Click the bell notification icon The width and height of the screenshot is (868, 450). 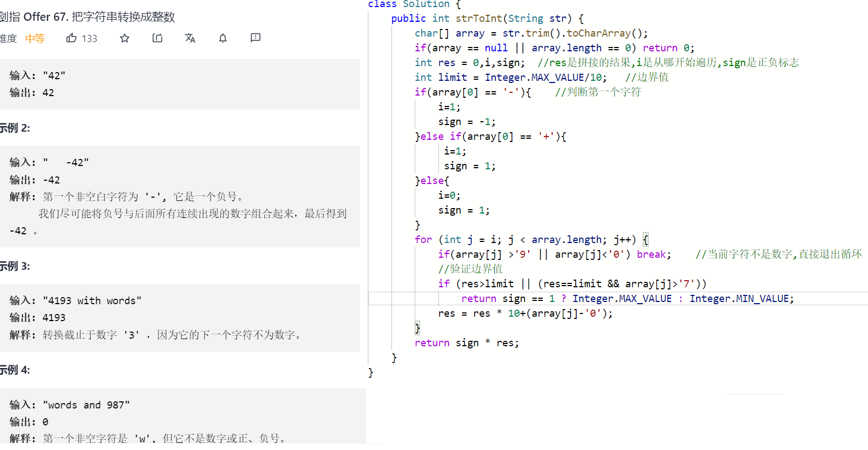tap(223, 38)
